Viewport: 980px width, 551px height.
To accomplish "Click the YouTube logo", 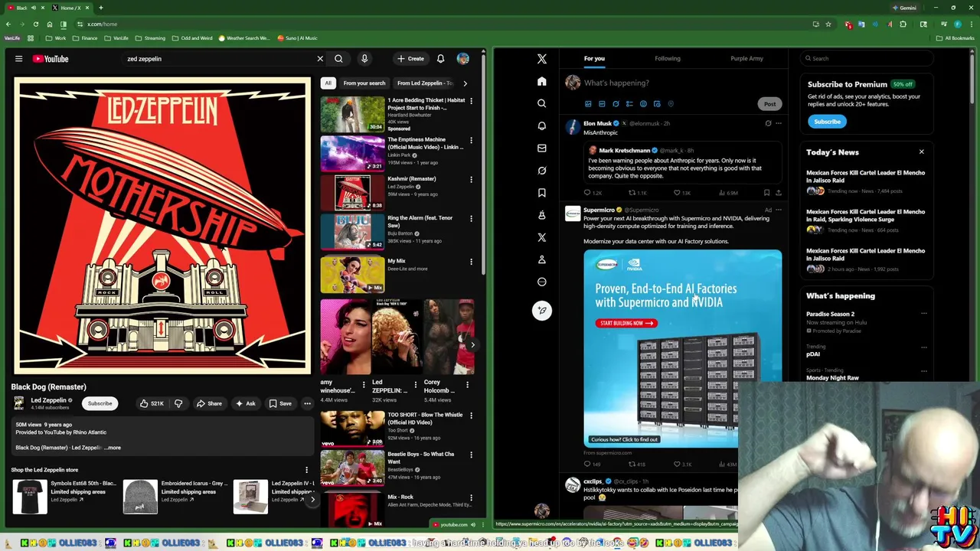I will tap(51, 59).
